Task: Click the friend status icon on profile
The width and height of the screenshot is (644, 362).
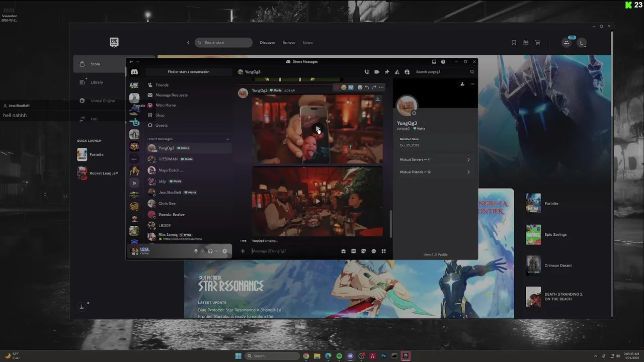Action: (462, 84)
